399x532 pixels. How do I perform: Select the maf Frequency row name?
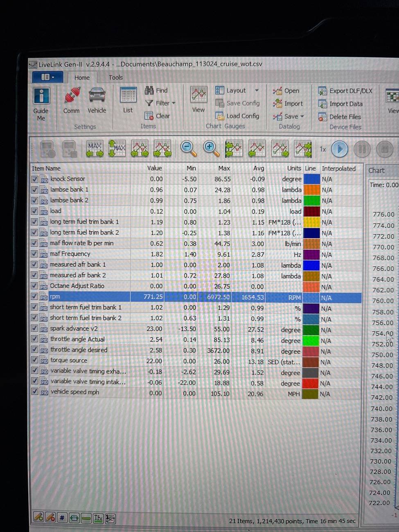70,254
